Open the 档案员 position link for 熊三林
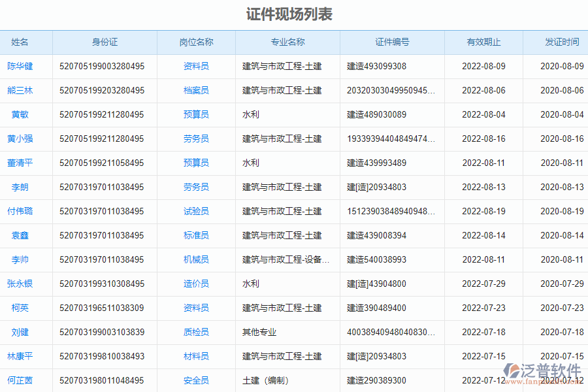This screenshot has height=392, width=588. point(196,90)
